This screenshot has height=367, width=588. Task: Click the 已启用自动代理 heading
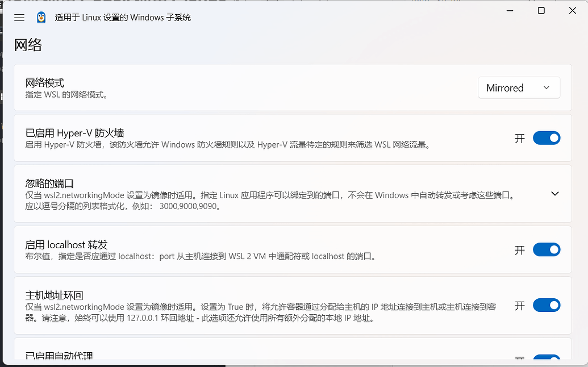(59, 356)
